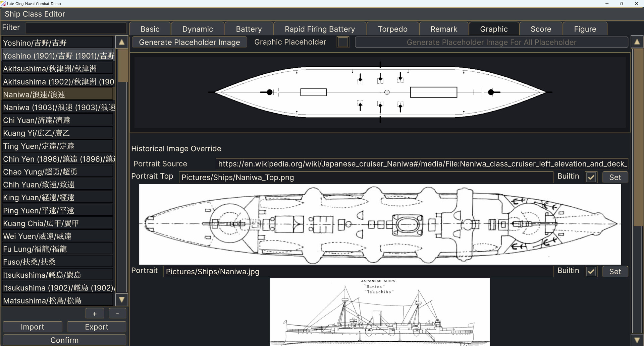Image resolution: width=644 pixels, height=346 pixels.
Task: Select Matsushima/松島 ship class
Action: tap(57, 300)
